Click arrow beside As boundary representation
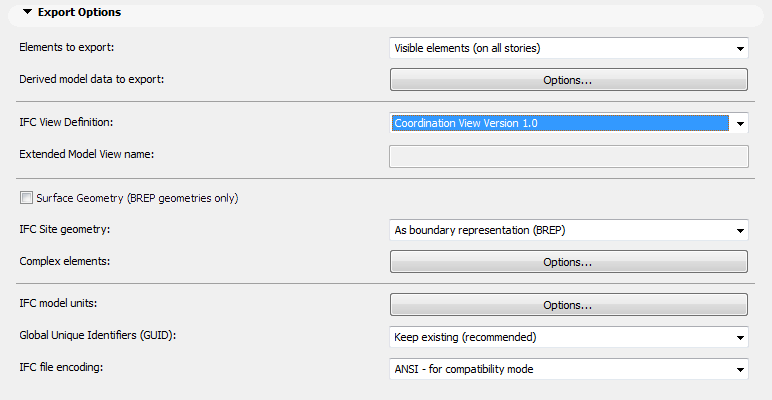The height and width of the screenshot is (400, 772). [740, 231]
